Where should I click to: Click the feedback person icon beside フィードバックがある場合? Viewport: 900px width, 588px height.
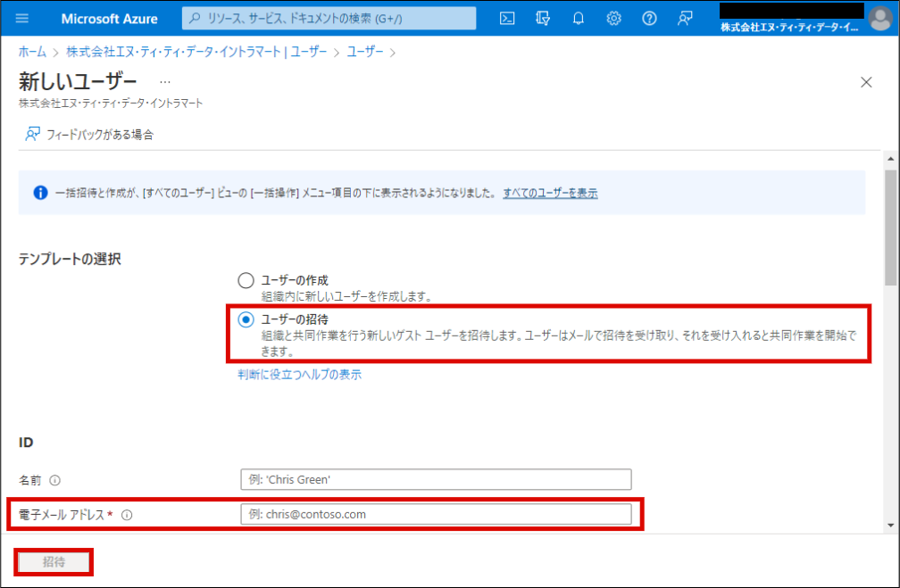32,134
